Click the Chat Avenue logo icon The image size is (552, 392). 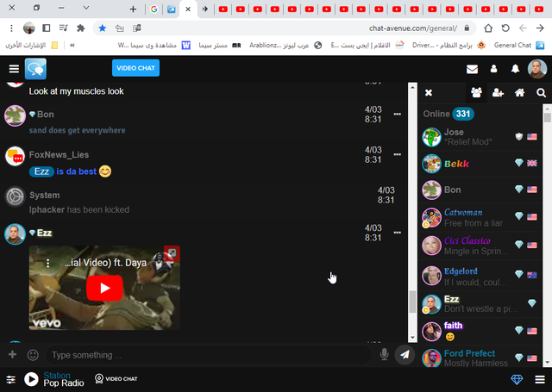(35, 69)
